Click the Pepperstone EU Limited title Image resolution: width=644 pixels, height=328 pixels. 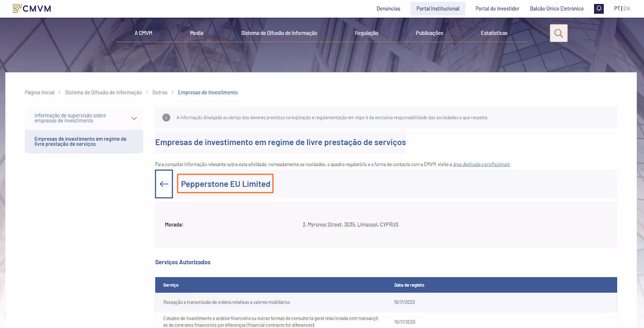225,184
